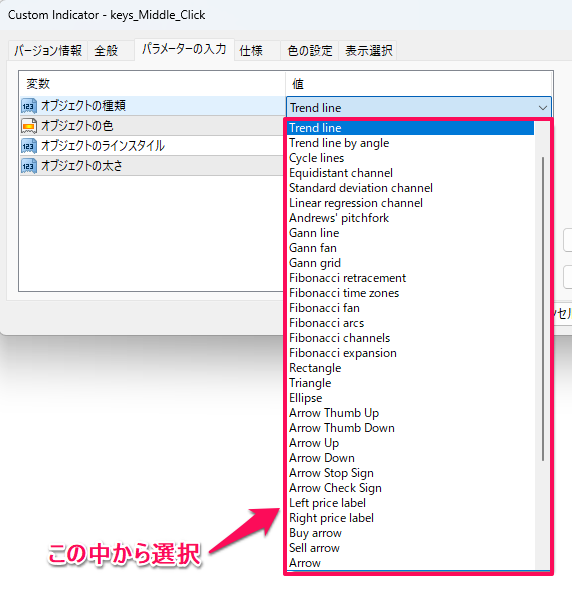The width and height of the screenshot is (572, 594).
Task: Select the パラメーターの入力 tab
Action: pyautogui.click(x=184, y=49)
